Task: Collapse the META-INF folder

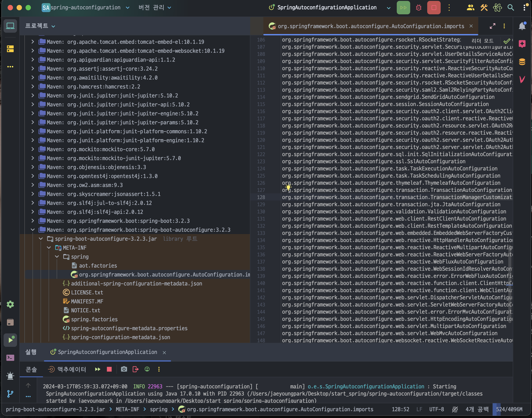Action: click(x=49, y=248)
